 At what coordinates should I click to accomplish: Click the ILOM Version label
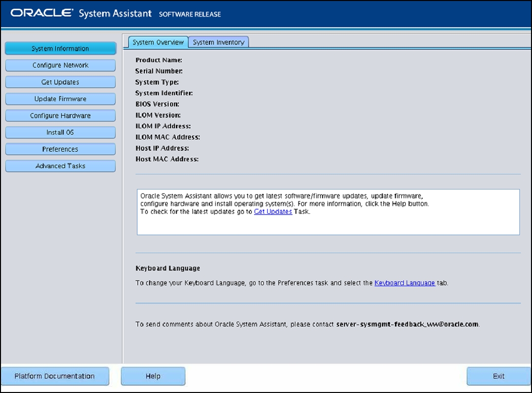pyautogui.click(x=158, y=115)
